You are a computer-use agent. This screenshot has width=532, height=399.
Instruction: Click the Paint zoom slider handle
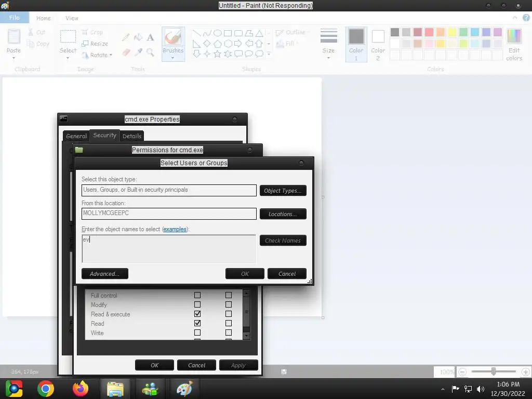click(494, 371)
